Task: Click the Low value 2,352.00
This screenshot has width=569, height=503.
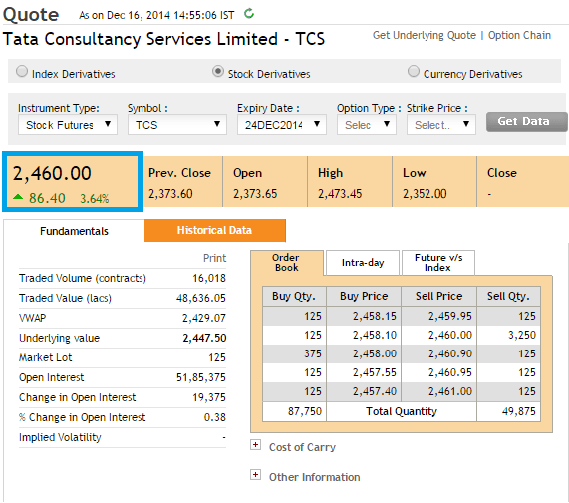Action: (425, 194)
